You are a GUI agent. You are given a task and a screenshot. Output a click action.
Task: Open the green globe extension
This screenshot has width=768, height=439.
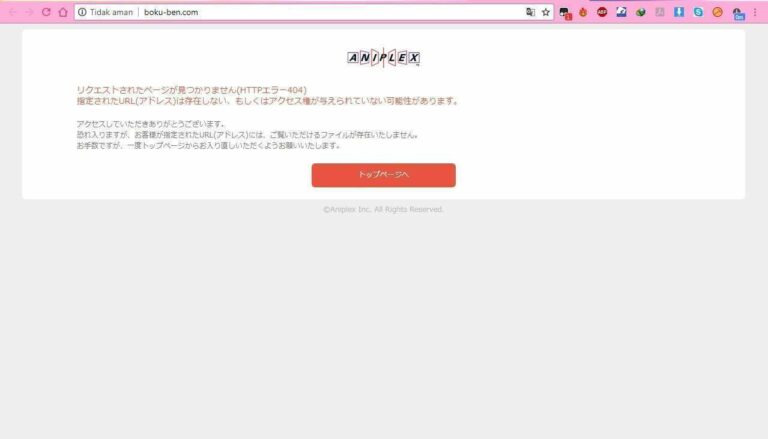[x=640, y=12]
